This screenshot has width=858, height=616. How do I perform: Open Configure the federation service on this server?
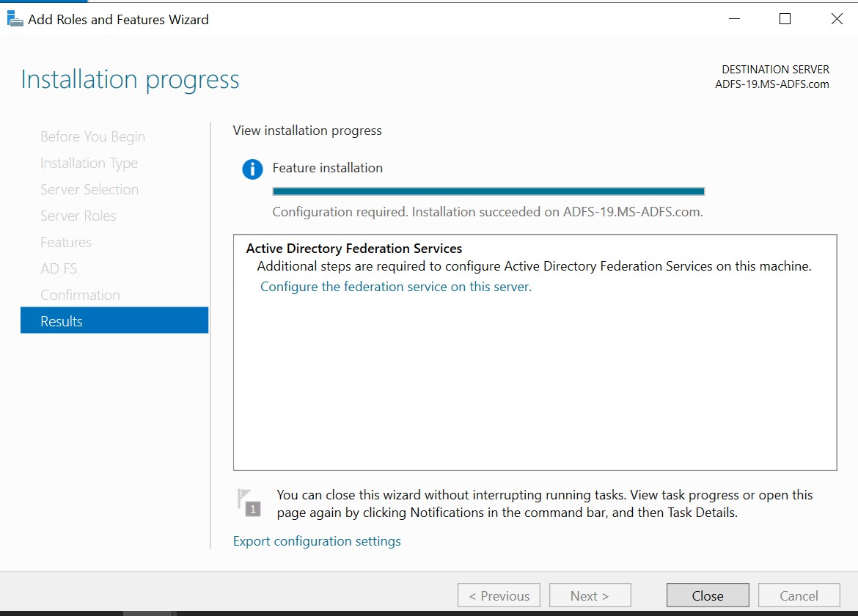coord(395,287)
